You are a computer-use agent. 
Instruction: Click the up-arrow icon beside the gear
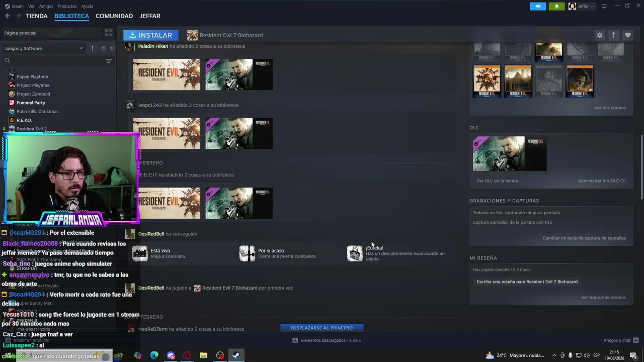click(613, 35)
